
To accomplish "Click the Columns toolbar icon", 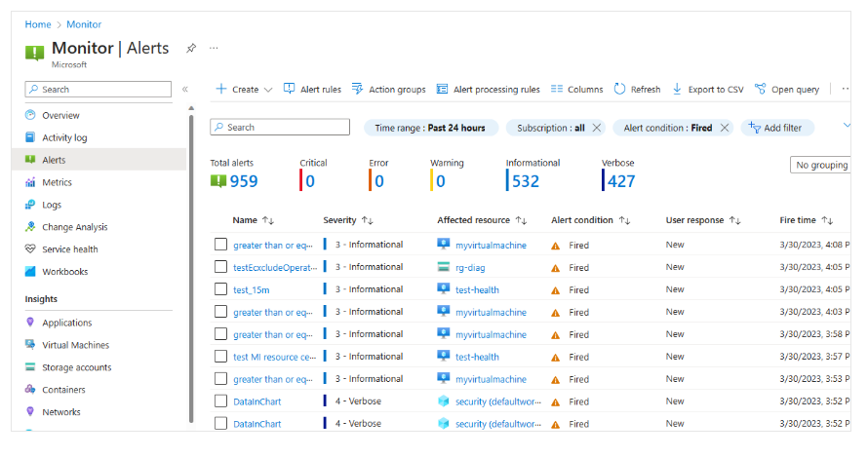I will 557,90.
